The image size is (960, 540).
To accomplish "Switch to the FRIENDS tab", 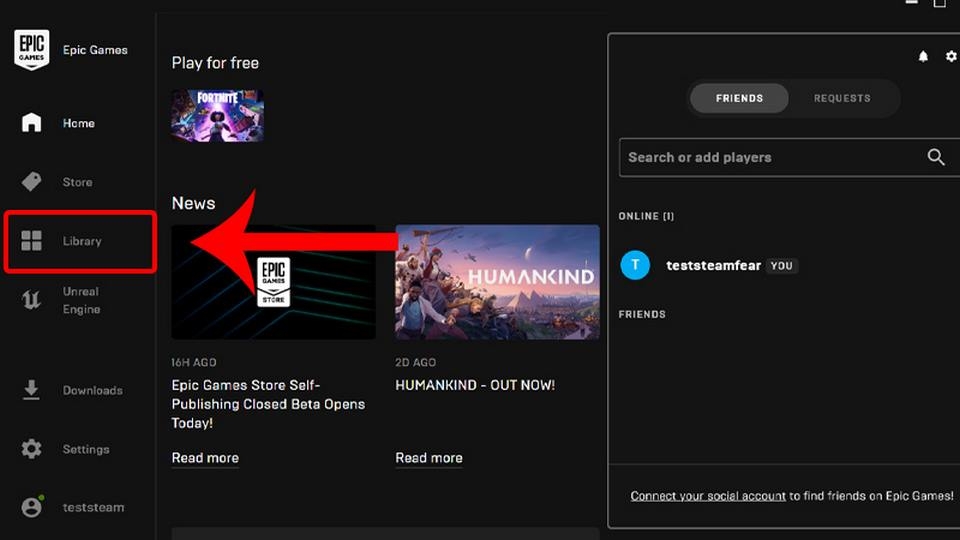I will tap(739, 98).
